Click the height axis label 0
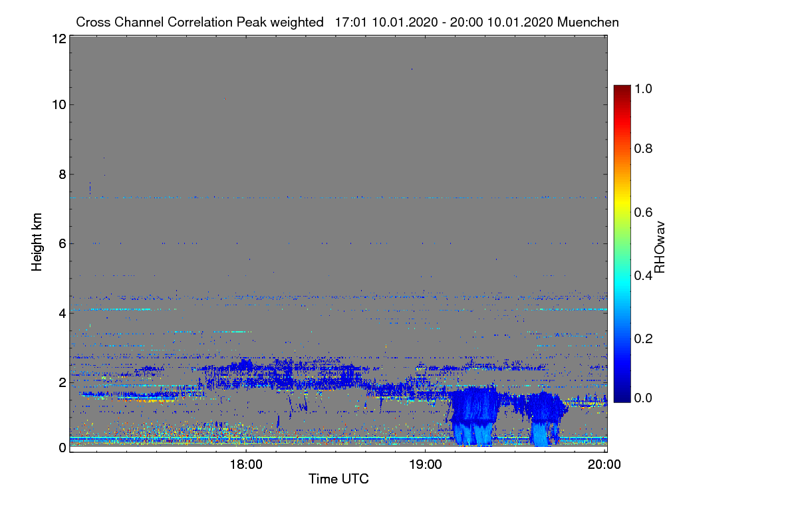This screenshot has width=798, height=532. coord(62,447)
